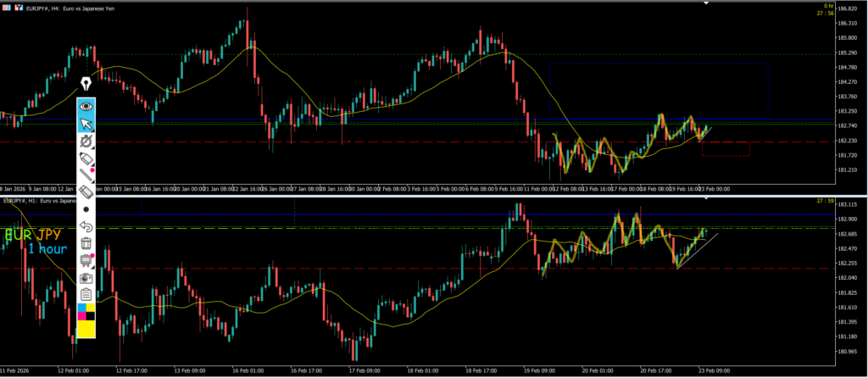Open the brush size dot selector
The width and height of the screenshot is (868, 378).
86,208
